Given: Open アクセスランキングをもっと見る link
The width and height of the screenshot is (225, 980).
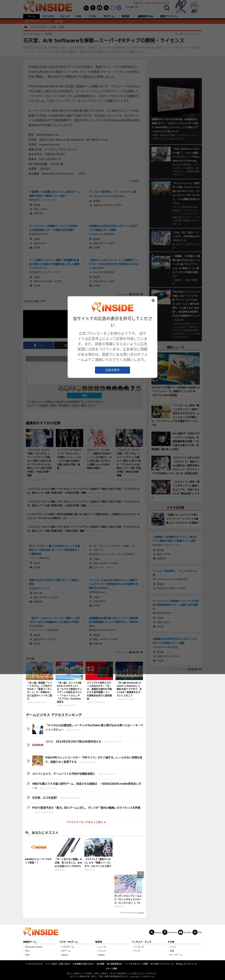Looking at the screenshot, I should [x=86, y=822].
